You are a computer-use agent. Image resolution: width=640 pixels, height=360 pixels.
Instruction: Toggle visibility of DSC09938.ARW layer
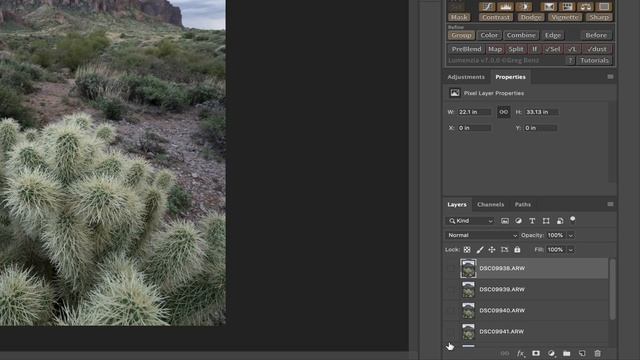pos(451,268)
